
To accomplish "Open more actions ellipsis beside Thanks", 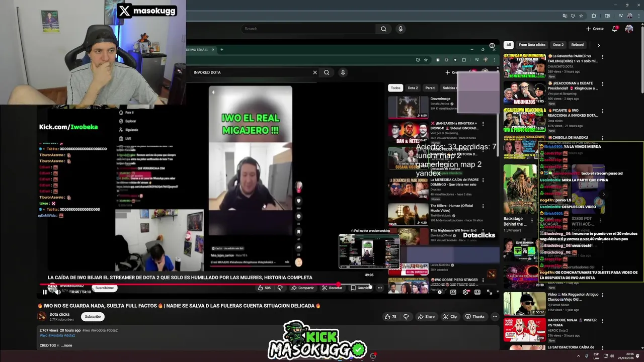I will pyautogui.click(x=495, y=317).
